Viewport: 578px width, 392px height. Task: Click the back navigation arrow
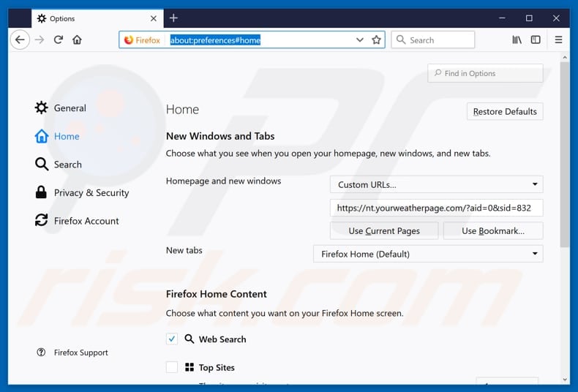[x=20, y=40]
